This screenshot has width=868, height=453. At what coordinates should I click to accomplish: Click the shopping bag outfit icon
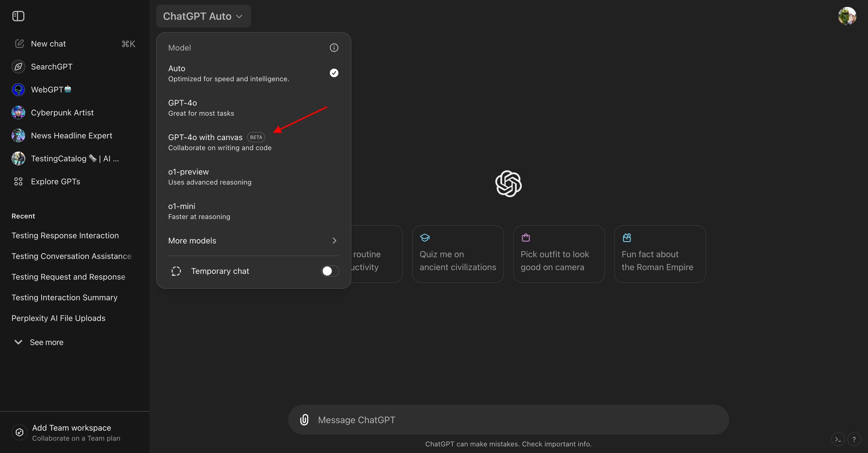point(526,238)
